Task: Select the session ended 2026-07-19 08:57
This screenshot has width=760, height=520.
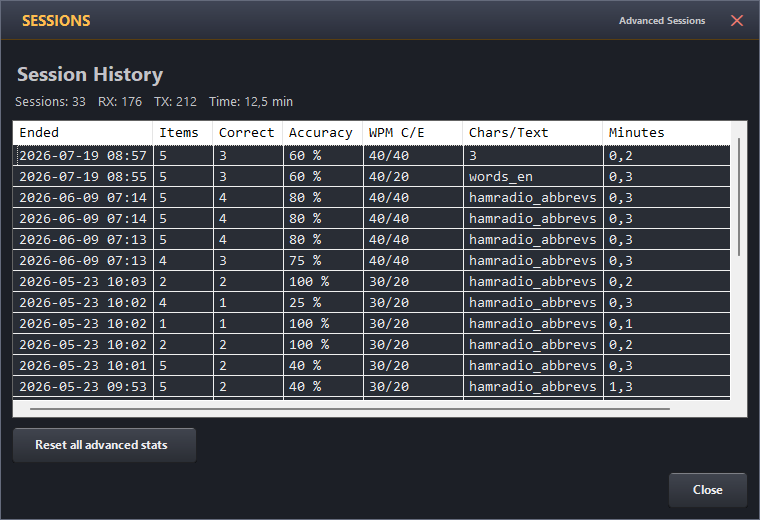Action: [372, 156]
